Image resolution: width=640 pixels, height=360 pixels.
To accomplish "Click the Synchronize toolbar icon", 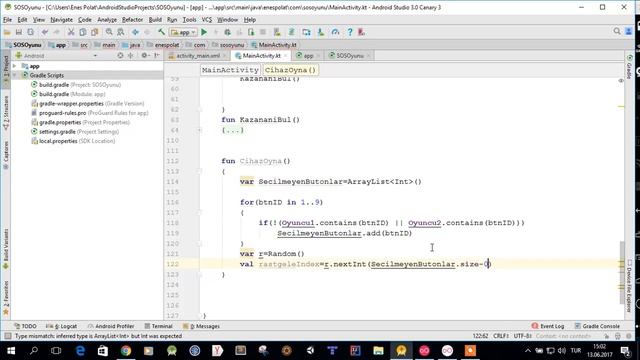I will tap(31, 32).
